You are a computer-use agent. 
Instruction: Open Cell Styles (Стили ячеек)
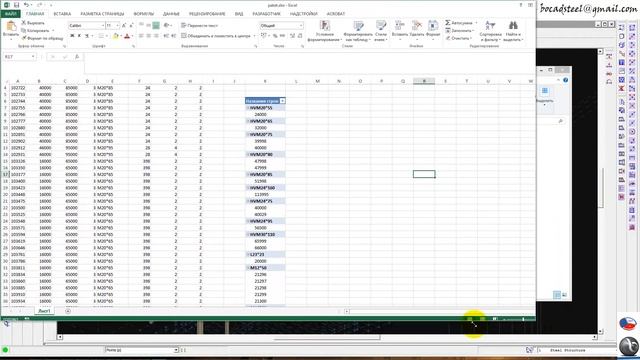pos(380,31)
